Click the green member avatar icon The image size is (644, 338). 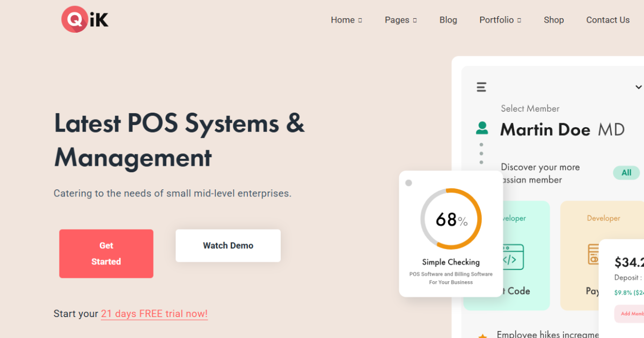[x=482, y=128]
